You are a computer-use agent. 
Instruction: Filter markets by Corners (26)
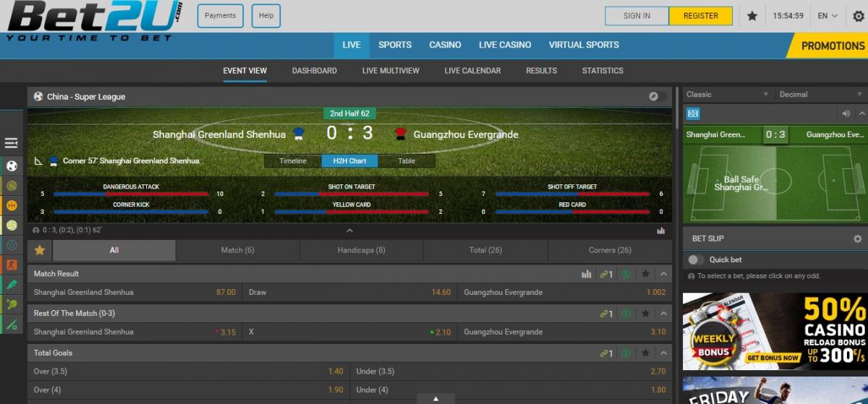coord(610,250)
